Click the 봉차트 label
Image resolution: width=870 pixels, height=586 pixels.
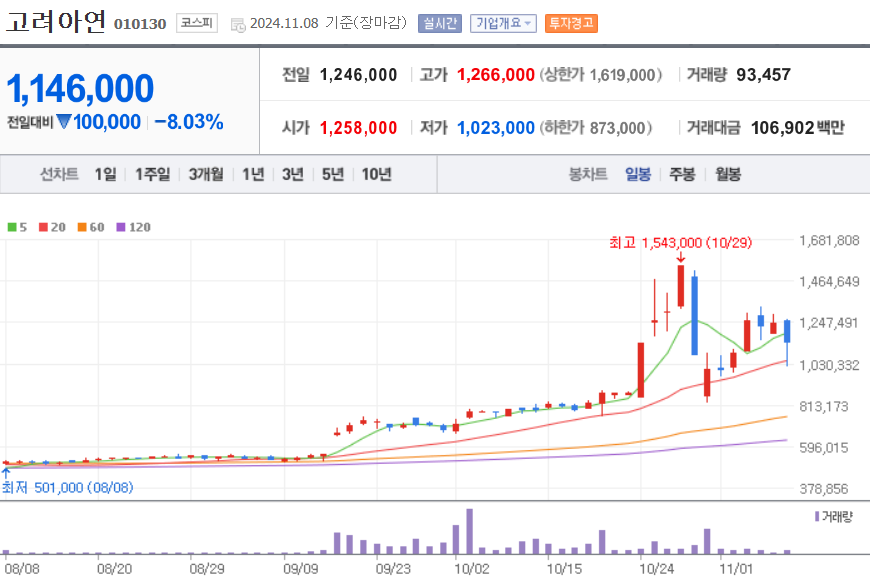click(x=588, y=174)
